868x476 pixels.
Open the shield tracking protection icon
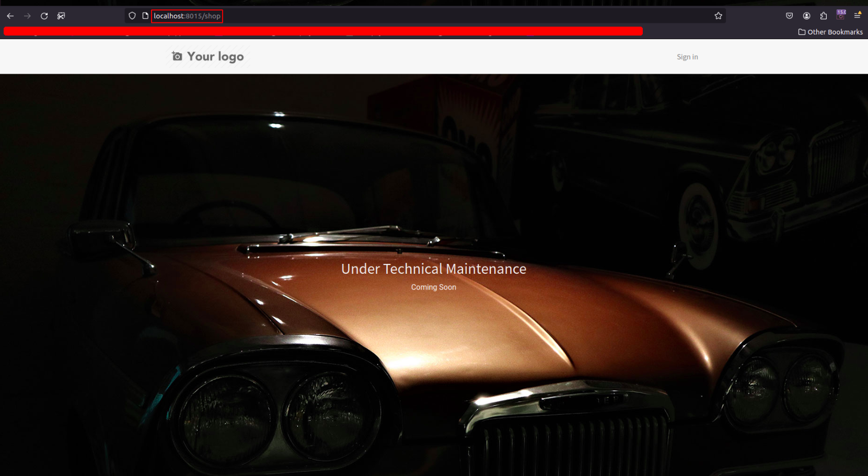click(132, 16)
